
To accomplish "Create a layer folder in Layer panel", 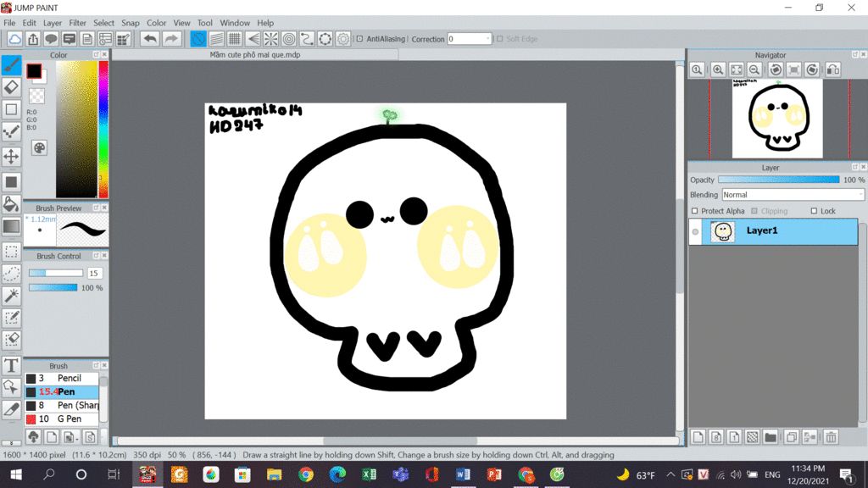I will coord(770,437).
